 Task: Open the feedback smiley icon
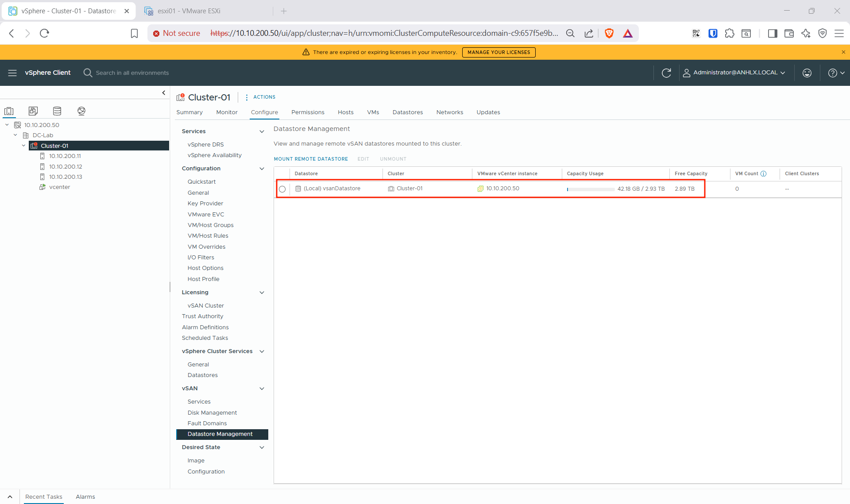(807, 73)
